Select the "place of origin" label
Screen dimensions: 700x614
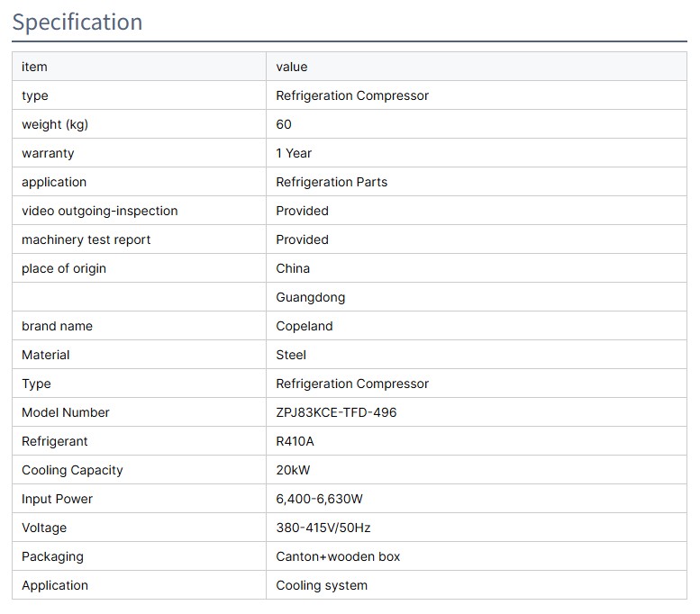coord(64,268)
